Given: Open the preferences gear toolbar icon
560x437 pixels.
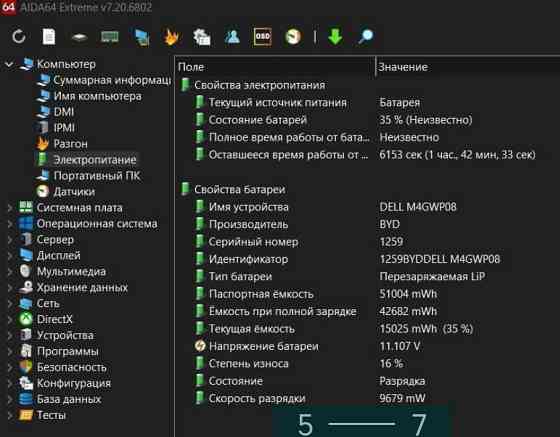Looking at the screenshot, I should coord(202,37).
